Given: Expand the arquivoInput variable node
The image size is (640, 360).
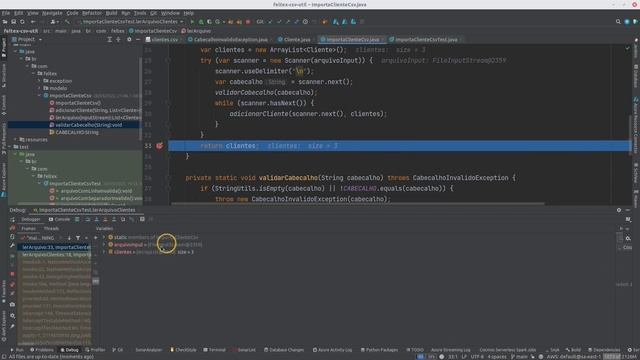Looking at the screenshot, I should (104, 244).
